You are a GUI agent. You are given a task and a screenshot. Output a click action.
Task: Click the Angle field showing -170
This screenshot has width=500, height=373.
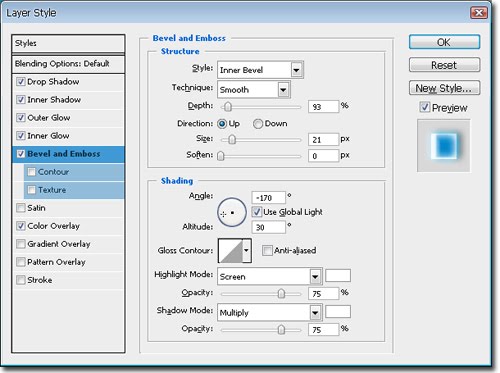(269, 198)
